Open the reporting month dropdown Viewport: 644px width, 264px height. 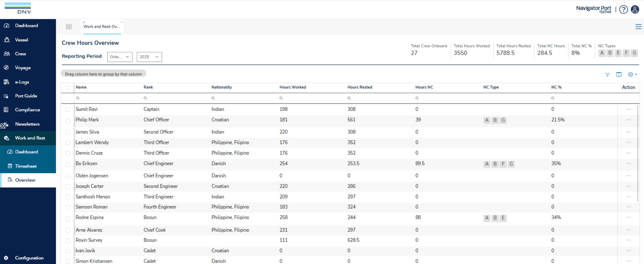point(120,57)
